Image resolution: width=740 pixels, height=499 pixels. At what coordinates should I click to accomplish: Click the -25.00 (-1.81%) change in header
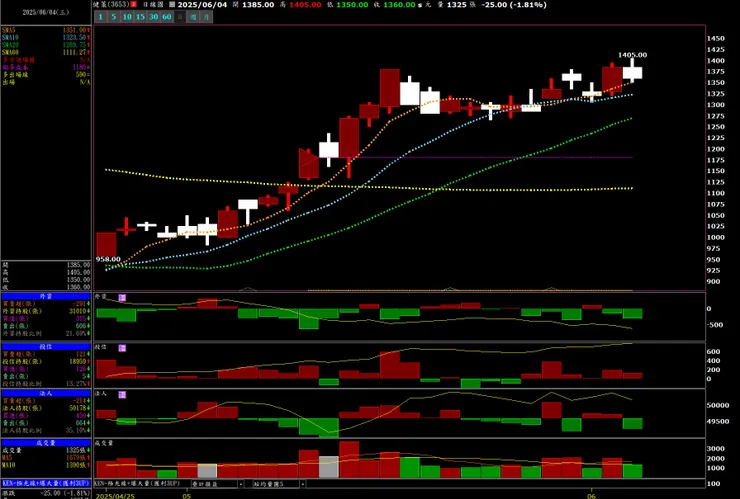(x=514, y=5)
